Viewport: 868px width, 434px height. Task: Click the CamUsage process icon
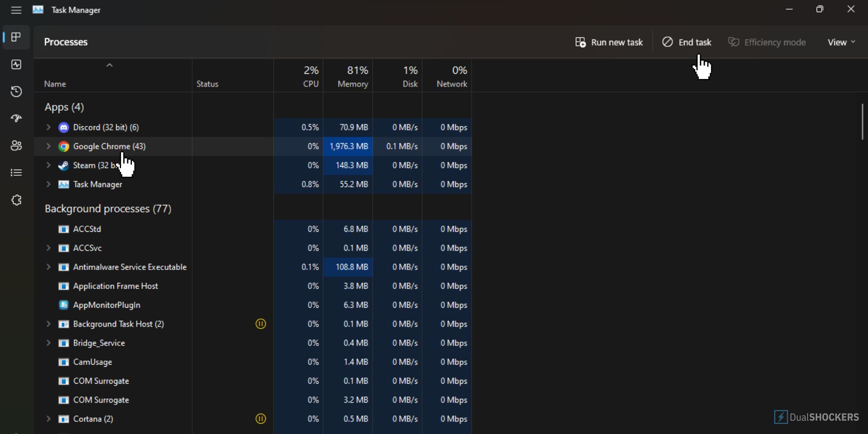pos(63,362)
